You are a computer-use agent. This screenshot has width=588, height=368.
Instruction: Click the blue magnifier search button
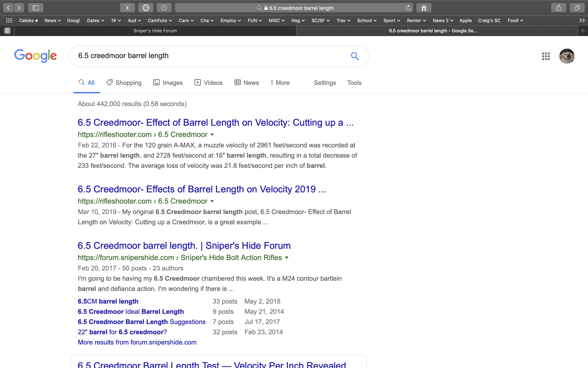click(x=355, y=56)
